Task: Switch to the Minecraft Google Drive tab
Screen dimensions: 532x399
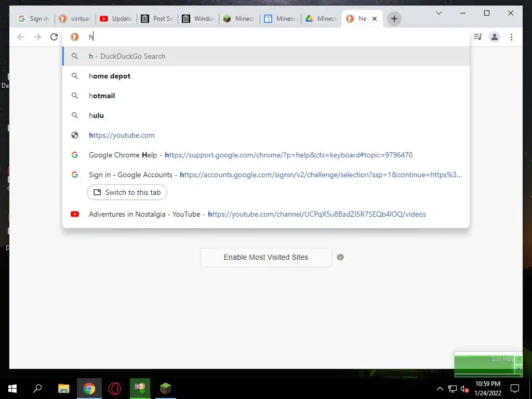Action: [322, 19]
